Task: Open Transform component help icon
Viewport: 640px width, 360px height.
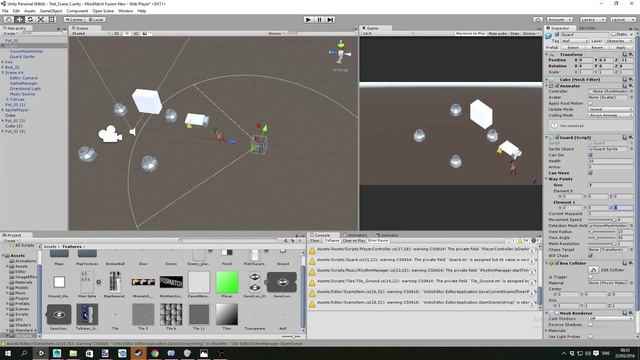Action: (624, 54)
